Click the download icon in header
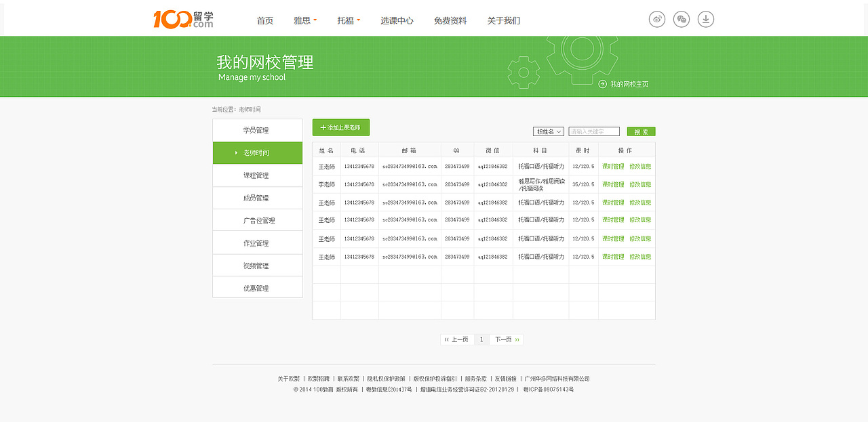 pyautogui.click(x=706, y=20)
